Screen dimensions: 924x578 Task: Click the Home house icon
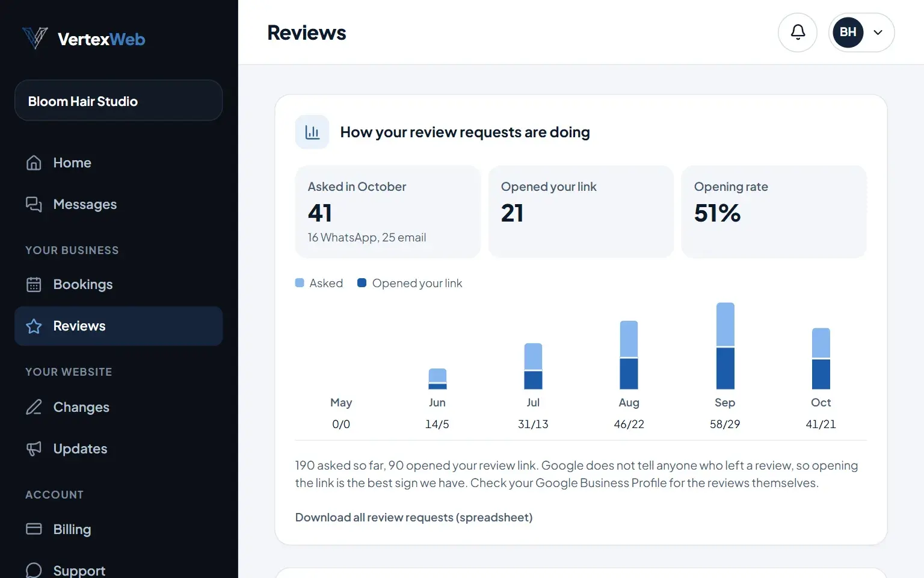(x=34, y=163)
